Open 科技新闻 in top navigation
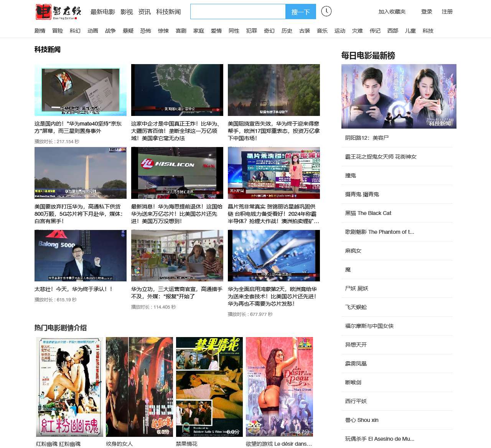 tap(168, 12)
